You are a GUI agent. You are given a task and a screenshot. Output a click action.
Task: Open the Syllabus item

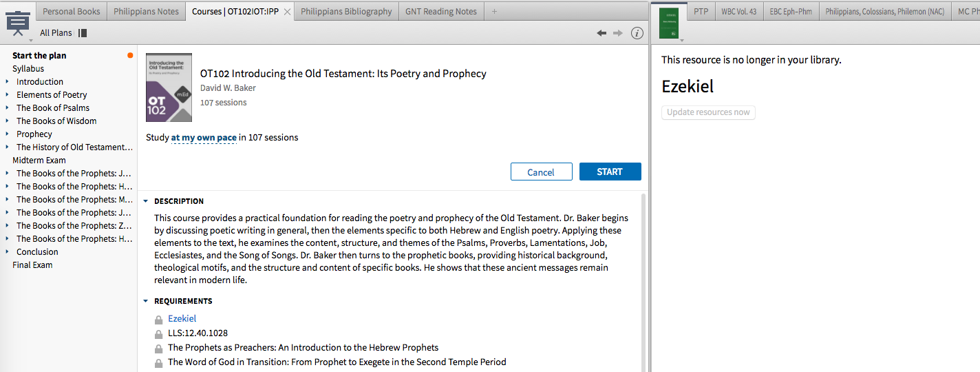pyautogui.click(x=28, y=69)
